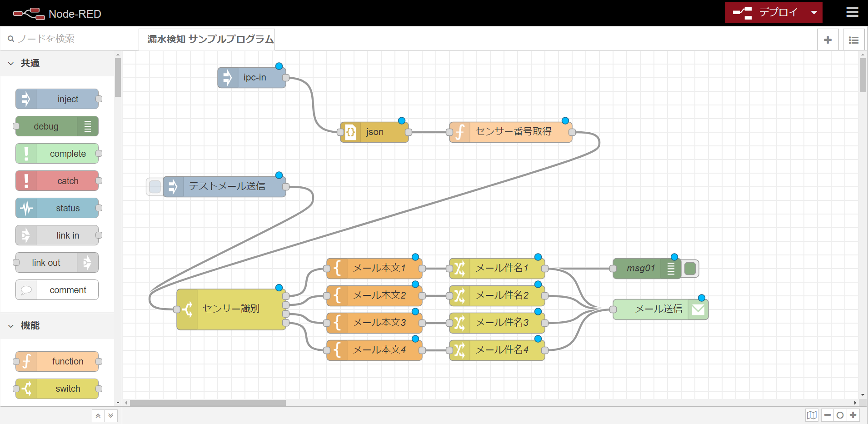Zoom out the canvas
This screenshot has height=424, width=868.
tap(828, 415)
